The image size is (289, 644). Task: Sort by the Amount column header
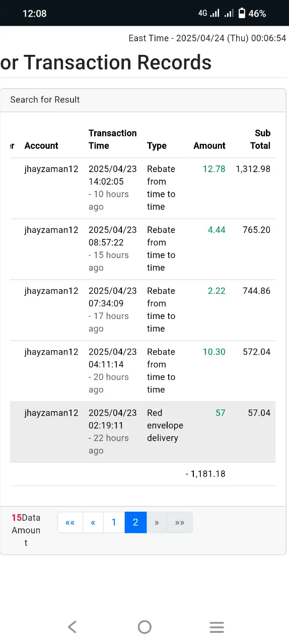coord(209,146)
